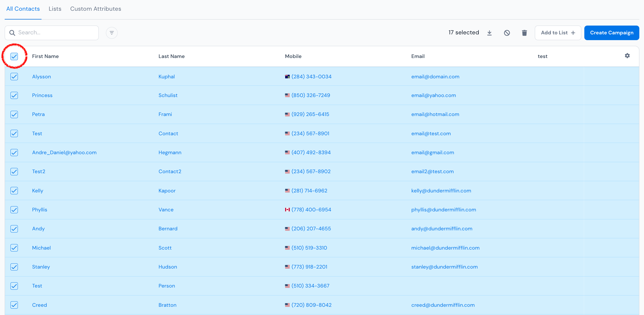Click the download selected contacts icon
This screenshot has height=315, width=644.
(x=489, y=33)
